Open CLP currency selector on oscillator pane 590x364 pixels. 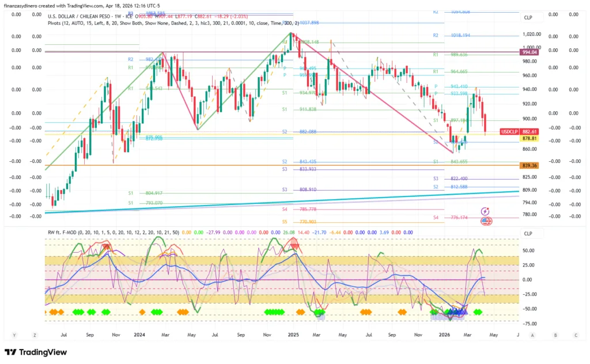(x=528, y=233)
